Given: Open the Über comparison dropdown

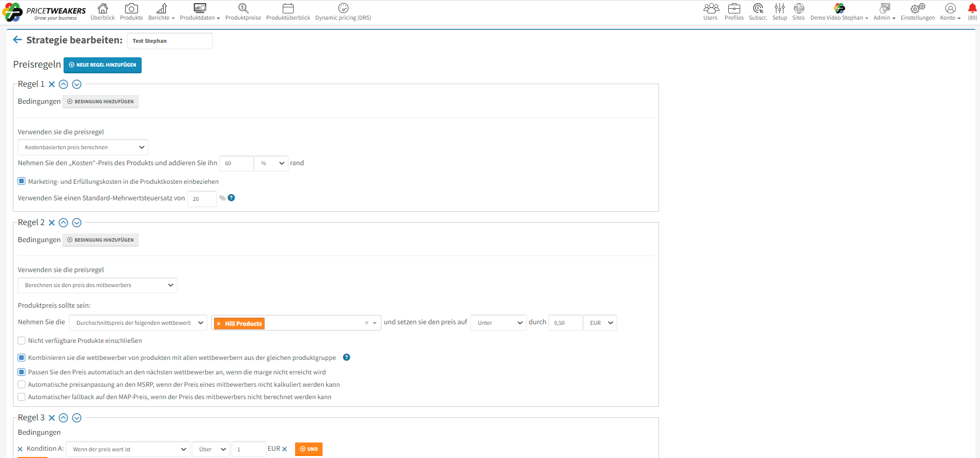Looking at the screenshot, I should click(x=211, y=449).
